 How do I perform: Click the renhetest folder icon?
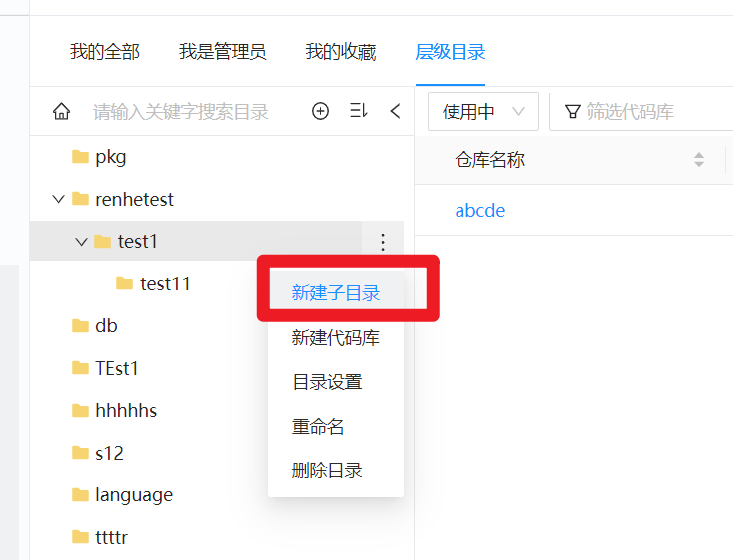coord(80,199)
